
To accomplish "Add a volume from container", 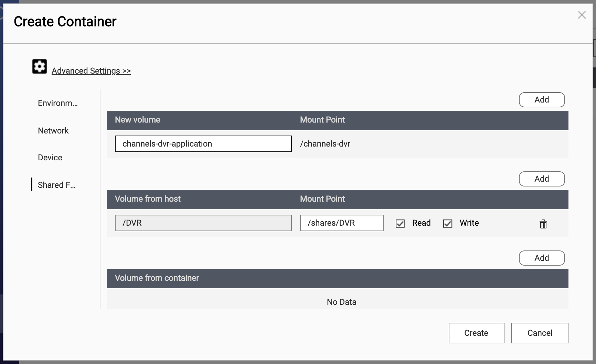I will point(542,258).
